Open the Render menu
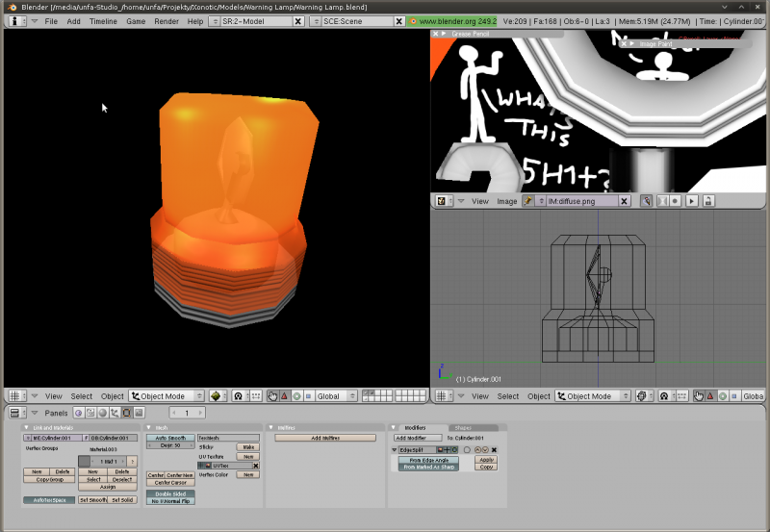770x532 pixels. click(166, 20)
